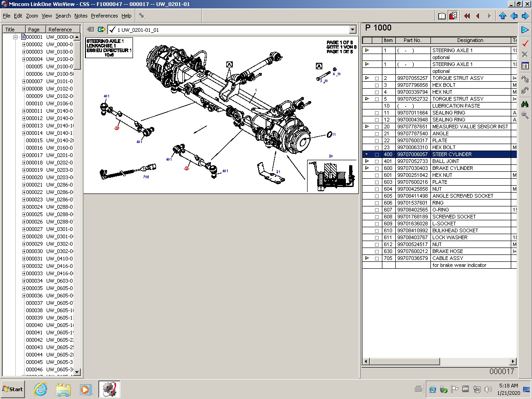Viewport: 532px width, 399px height.
Task: Expand tree node 000007
Action: (x=24, y=81)
